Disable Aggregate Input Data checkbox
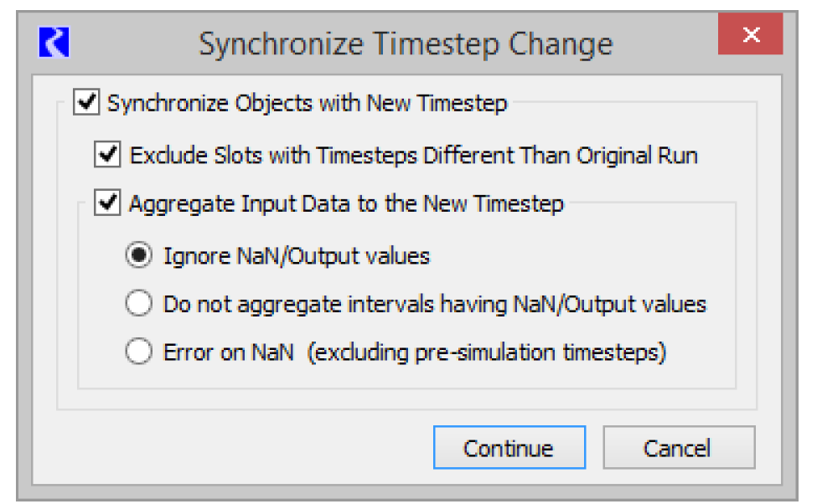Image resolution: width=817 pixels, height=504 pixels. pyautogui.click(x=107, y=203)
